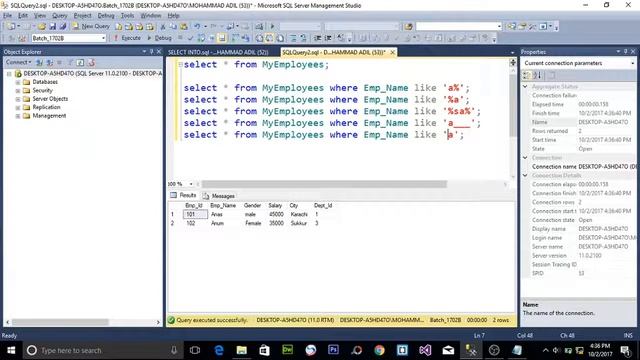The width and height of the screenshot is (640, 360).
Task: Click the Cut scissors icon
Action: point(162,27)
